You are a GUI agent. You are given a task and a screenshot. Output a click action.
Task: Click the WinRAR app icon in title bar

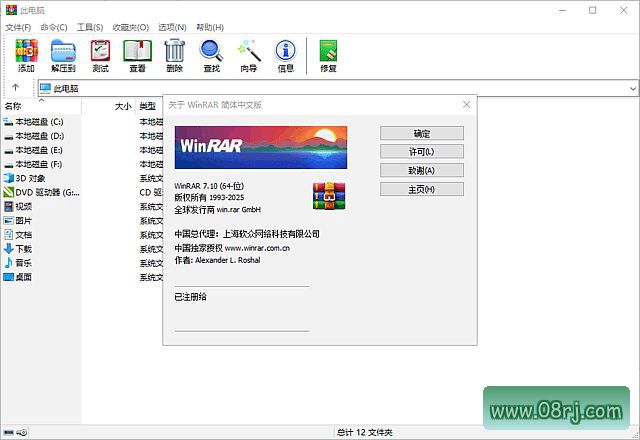11,10
